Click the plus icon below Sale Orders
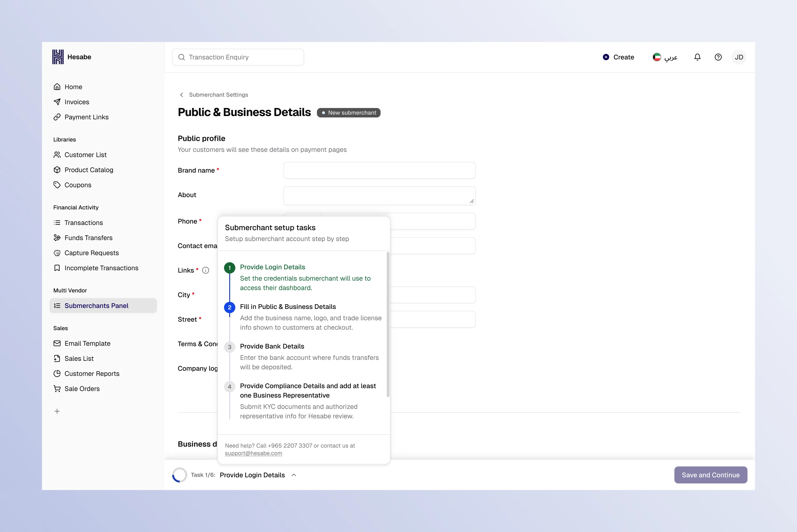The image size is (797, 532). tap(57, 411)
